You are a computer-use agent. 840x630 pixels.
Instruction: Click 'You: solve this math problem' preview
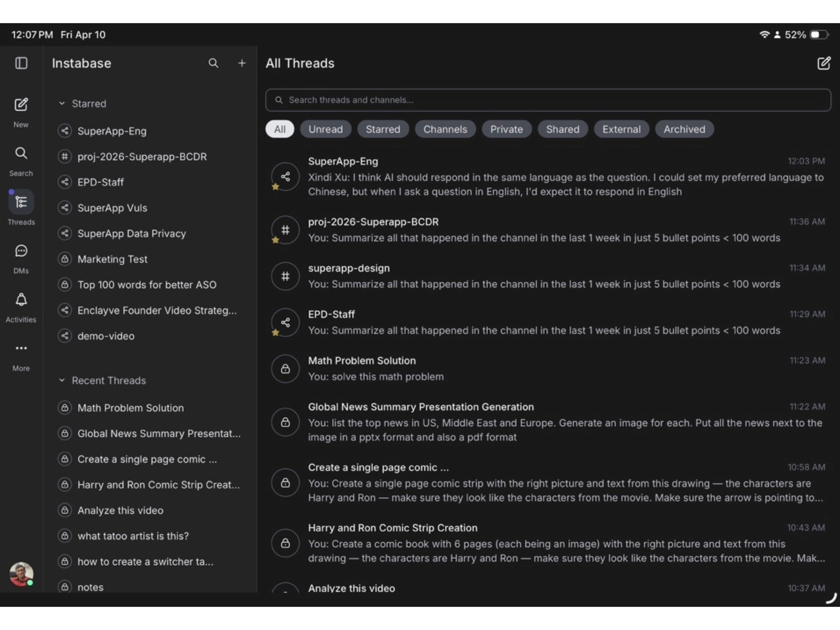375,377
